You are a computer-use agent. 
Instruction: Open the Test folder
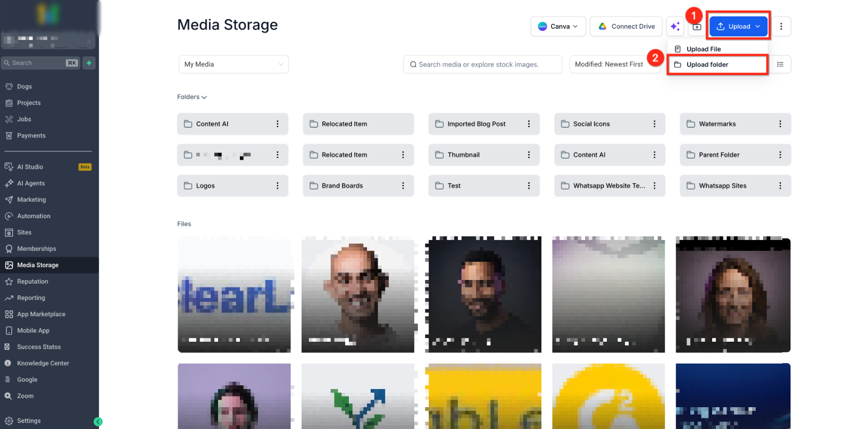coord(484,186)
